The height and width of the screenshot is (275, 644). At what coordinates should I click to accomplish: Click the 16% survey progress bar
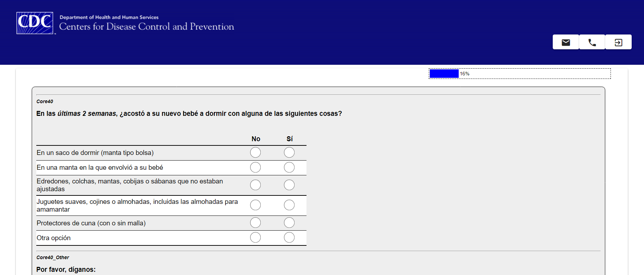(x=519, y=74)
